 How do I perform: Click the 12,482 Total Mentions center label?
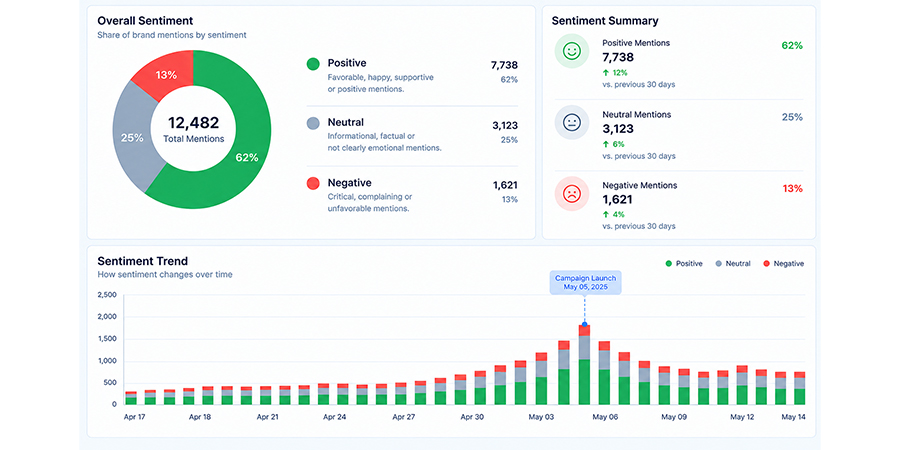193,130
